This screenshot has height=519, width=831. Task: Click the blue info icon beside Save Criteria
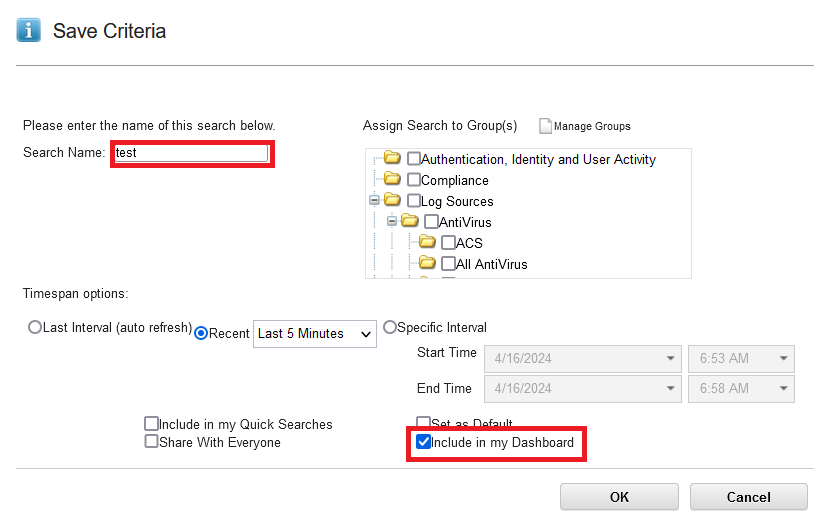click(29, 30)
